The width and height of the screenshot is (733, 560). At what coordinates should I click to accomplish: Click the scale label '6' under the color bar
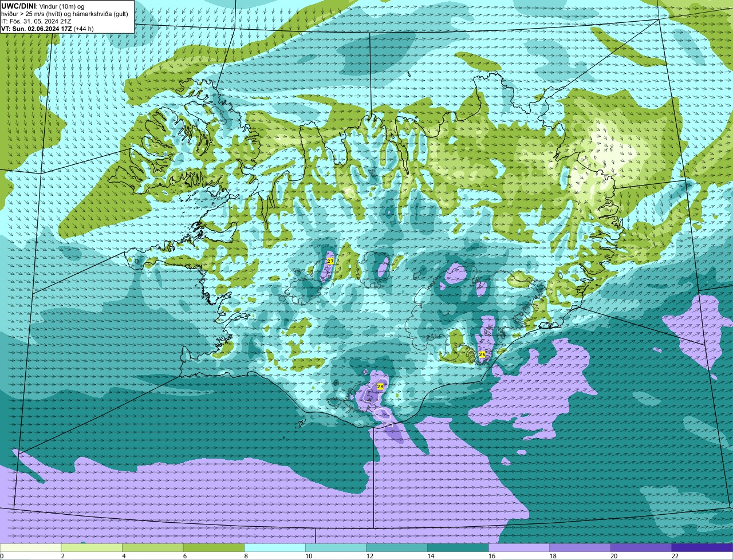[185, 556]
